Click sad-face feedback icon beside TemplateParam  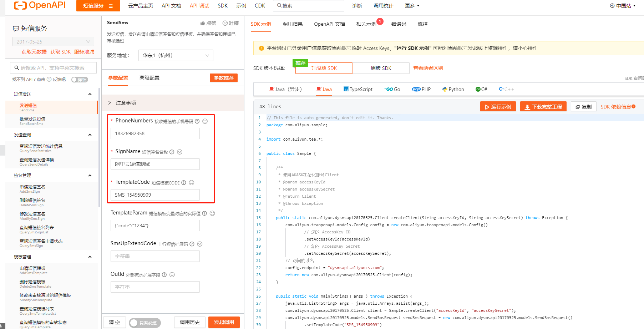(x=212, y=213)
